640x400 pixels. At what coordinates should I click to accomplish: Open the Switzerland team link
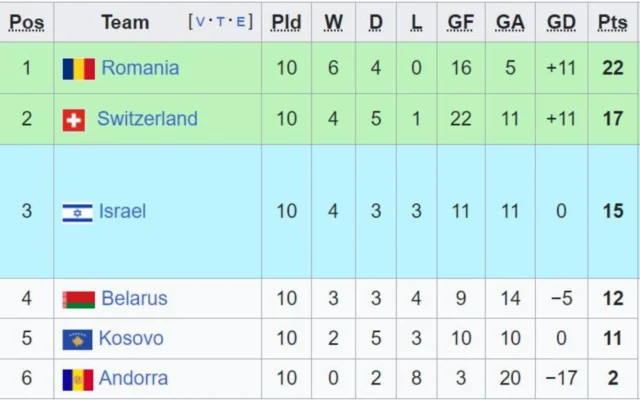[147, 119]
